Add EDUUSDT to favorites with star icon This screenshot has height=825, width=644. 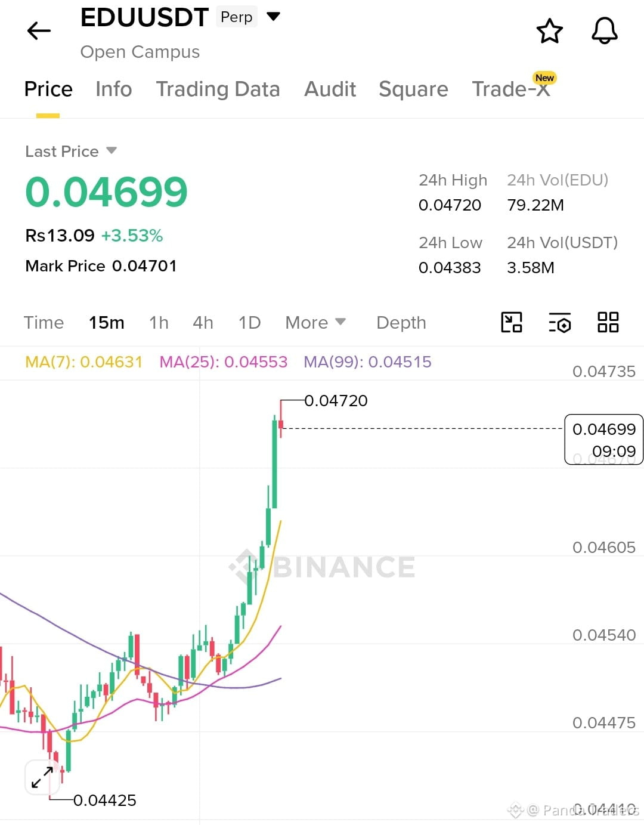[549, 31]
